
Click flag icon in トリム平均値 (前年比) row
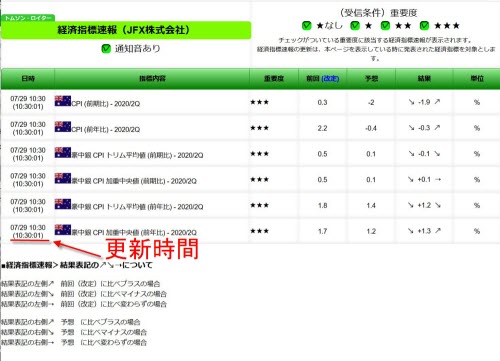(63, 204)
